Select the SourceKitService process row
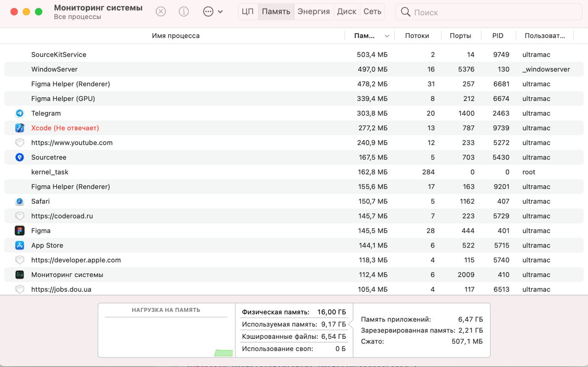 (x=294, y=54)
